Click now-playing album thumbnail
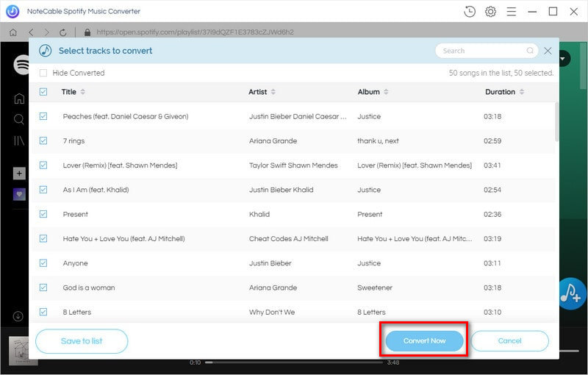The height and width of the screenshot is (375, 588). [24, 351]
